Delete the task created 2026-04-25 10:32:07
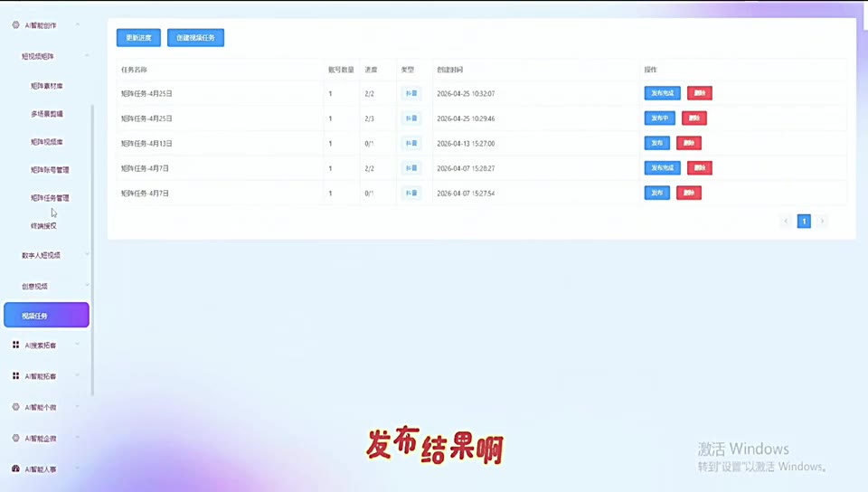868x492 pixels. coord(700,93)
